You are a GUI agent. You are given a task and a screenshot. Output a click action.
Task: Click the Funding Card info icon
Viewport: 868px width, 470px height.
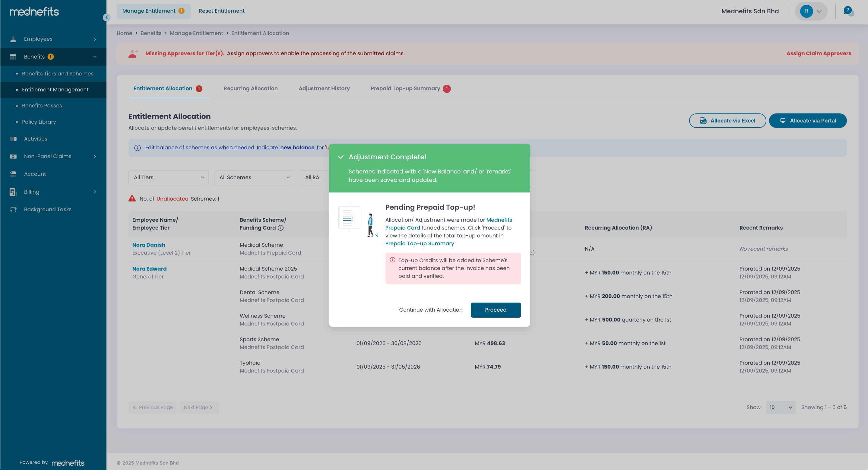pyautogui.click(x=280, y=228)
